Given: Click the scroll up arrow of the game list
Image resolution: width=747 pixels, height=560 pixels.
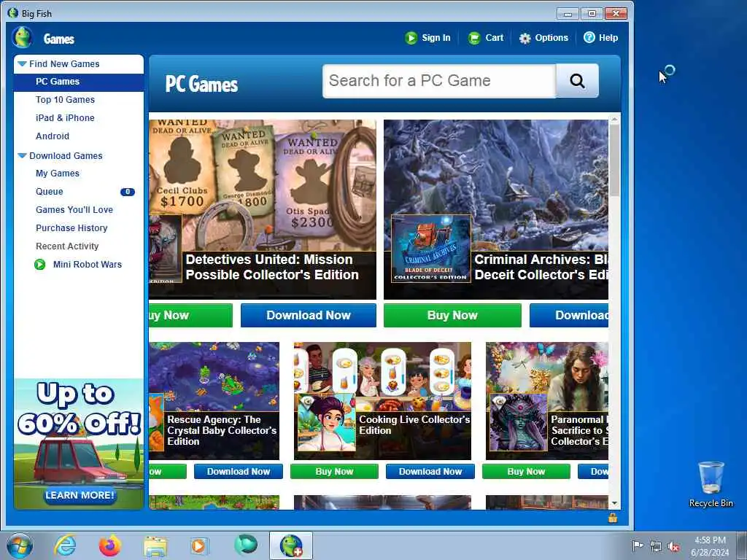Looking at the screenshot, I should click(x=614, y=119).
